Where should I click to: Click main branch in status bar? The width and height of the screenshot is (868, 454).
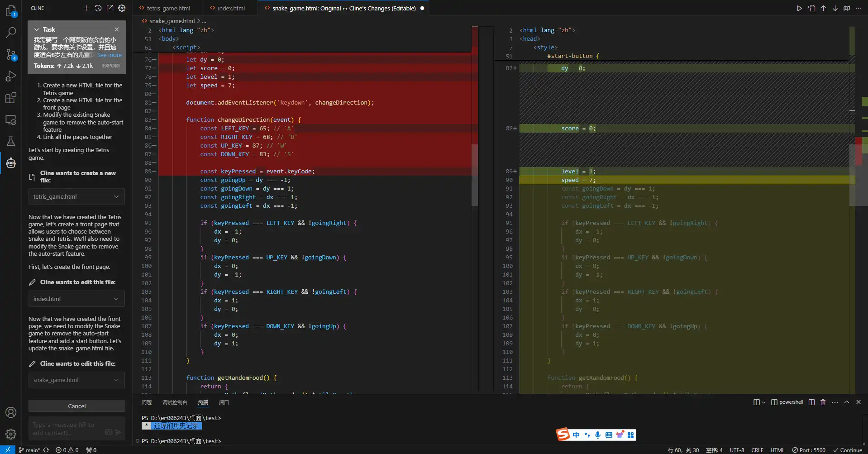point(29,450)
